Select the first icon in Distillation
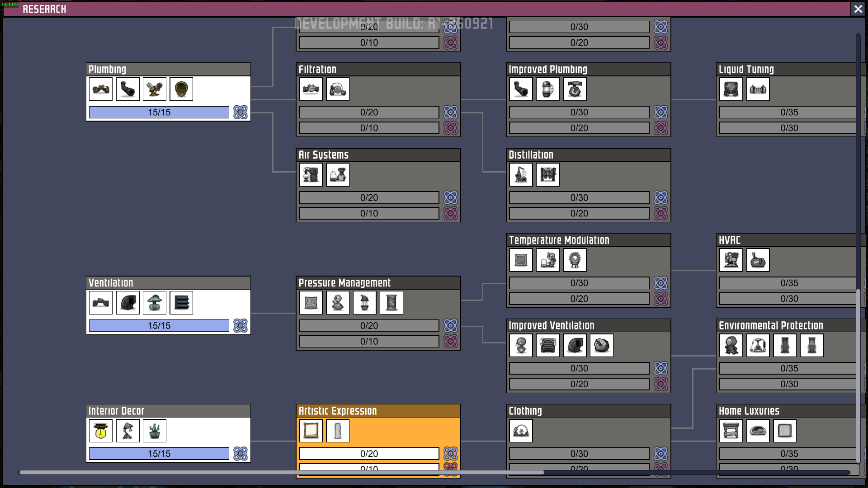Viewport: 868px width, 488px height. click(521, 175)
